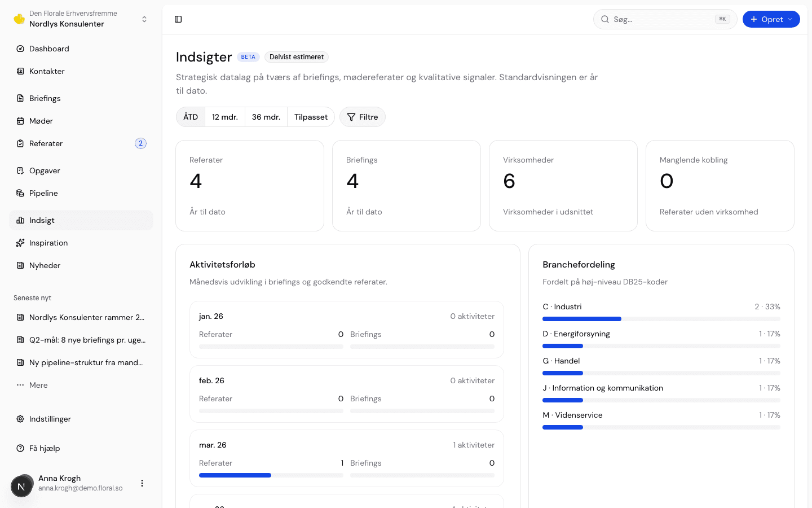Open Få hjælp link

click(x=81, y=448)
